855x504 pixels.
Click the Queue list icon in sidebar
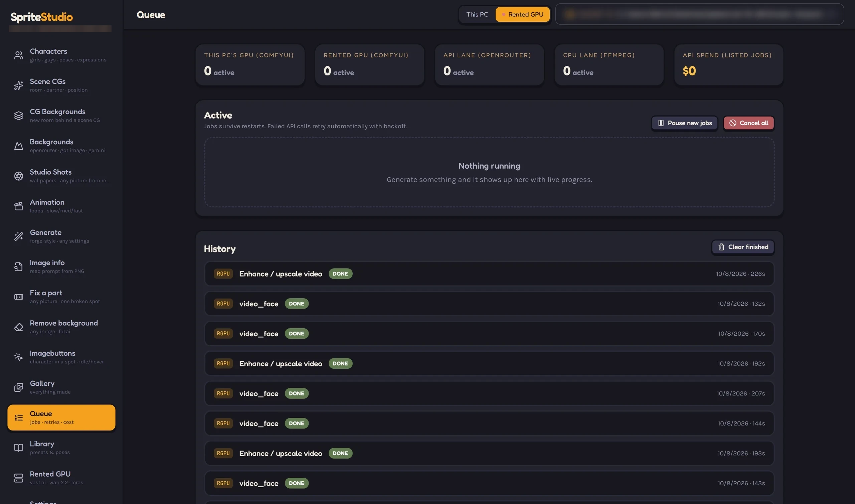19,418
